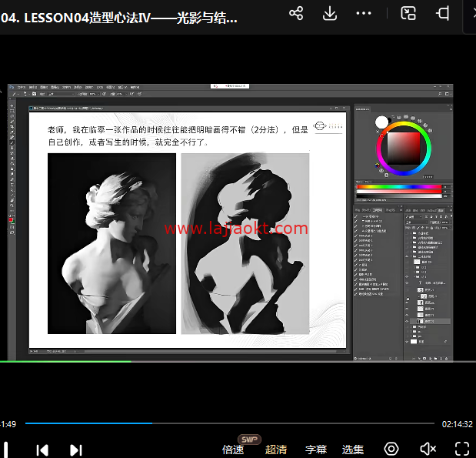476x458 pixels.
Task: Open the layer blend mode dropdown
Action: [x=414, y=222]
